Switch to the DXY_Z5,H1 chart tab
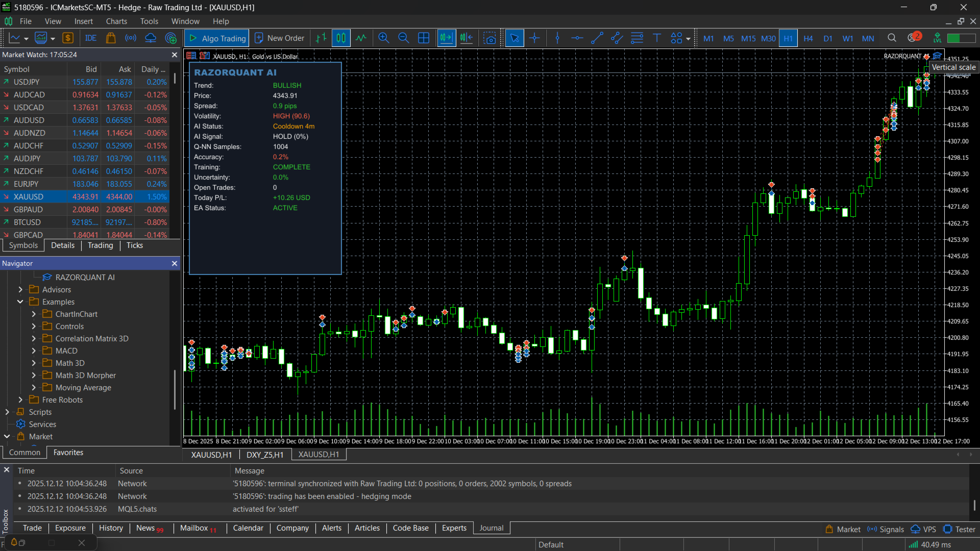 click(x=264, y=455)
